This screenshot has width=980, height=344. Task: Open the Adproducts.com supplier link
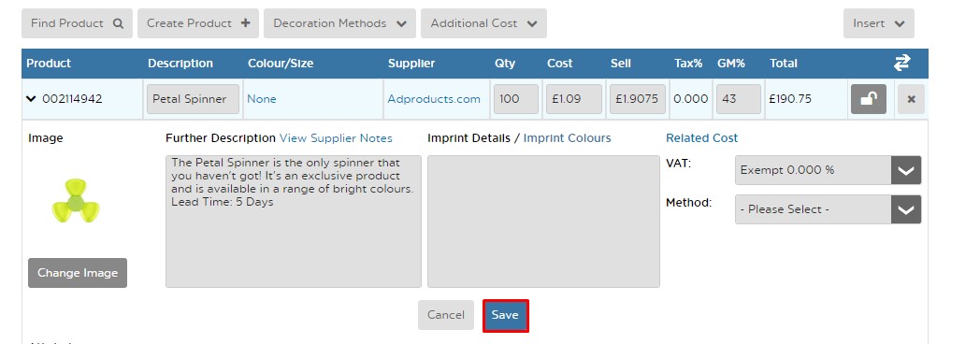point(434,99)
